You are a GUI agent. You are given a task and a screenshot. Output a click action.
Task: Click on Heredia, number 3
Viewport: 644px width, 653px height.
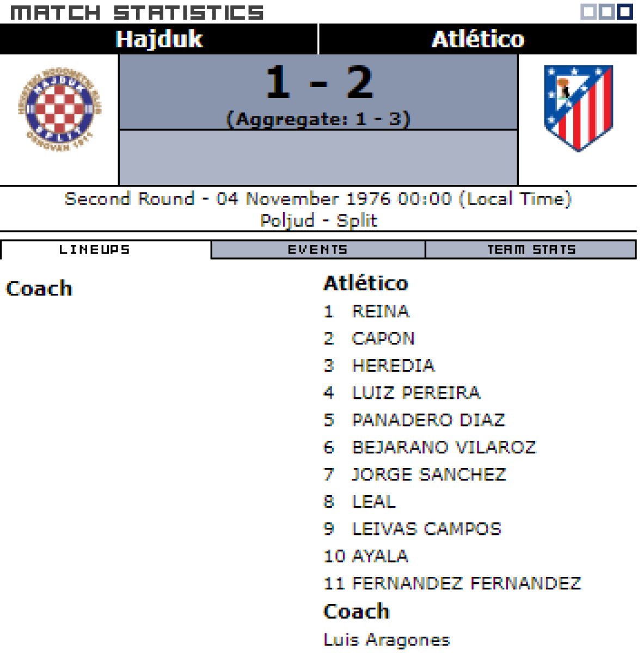(x=394, y=366)
